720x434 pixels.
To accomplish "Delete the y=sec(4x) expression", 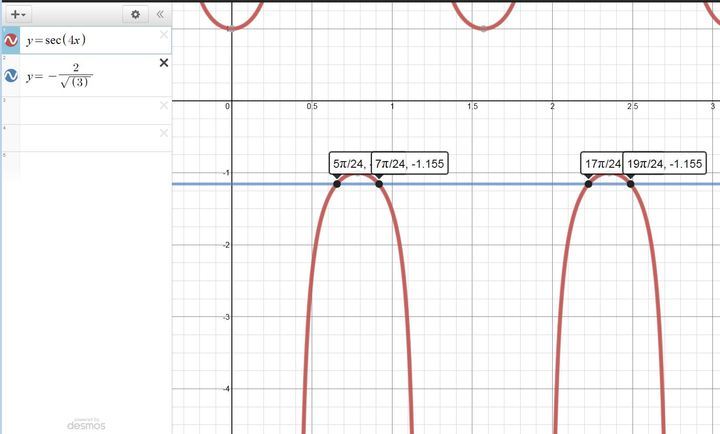I will point(164,35).
